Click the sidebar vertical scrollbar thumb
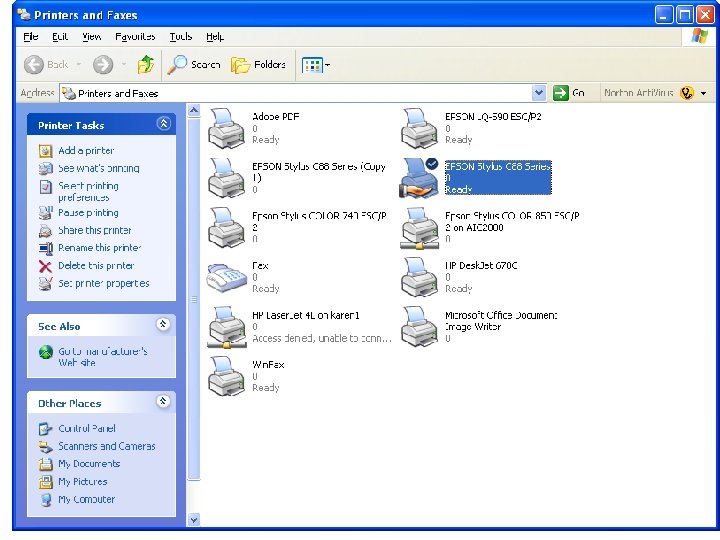The image size is (720, 540). point(194,299)
